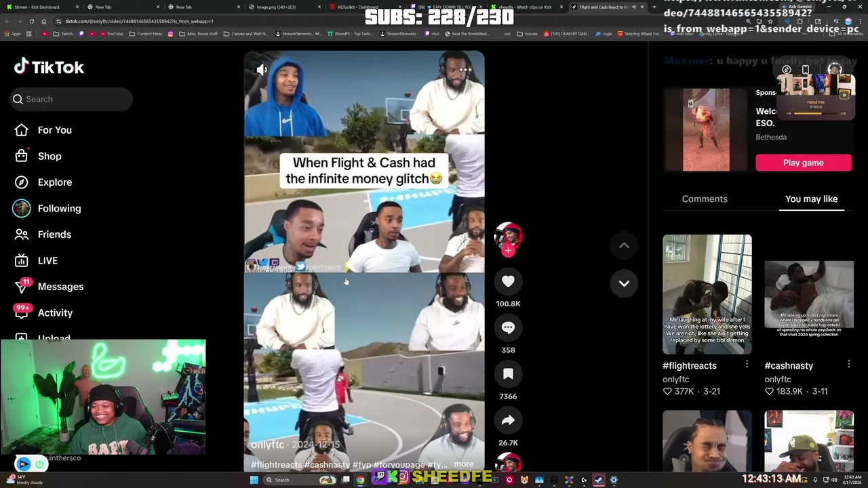868x488 pixels.
Task: Focus the TikTok Search field
Action: point(71,99)
